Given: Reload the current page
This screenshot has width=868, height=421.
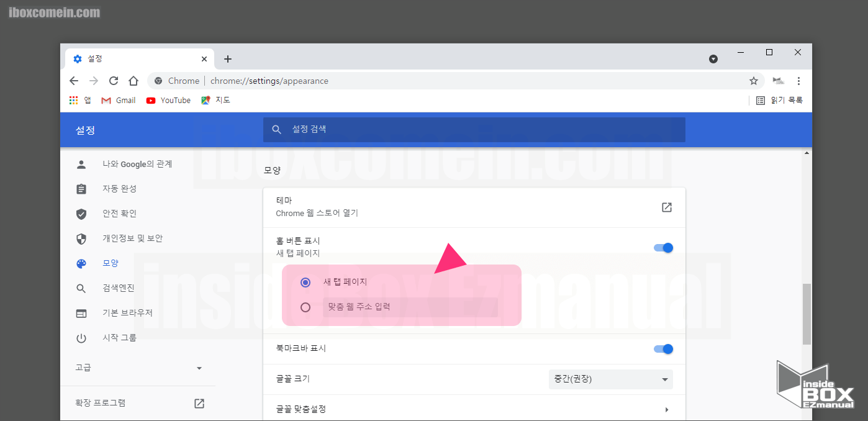Looking at the screenshot, I should [x=114, y=81].
